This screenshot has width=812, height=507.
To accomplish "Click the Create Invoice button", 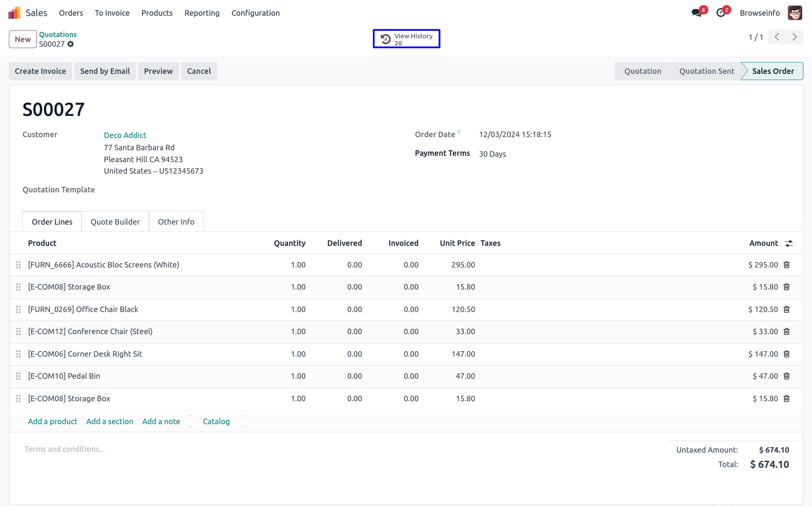I will click(40, 71).
